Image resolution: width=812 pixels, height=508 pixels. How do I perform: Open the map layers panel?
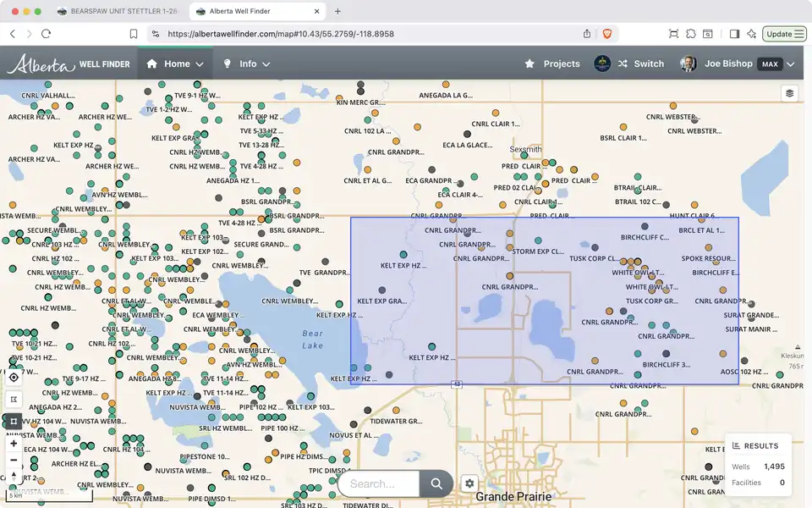pyautogui.click(x=789, y=93)
